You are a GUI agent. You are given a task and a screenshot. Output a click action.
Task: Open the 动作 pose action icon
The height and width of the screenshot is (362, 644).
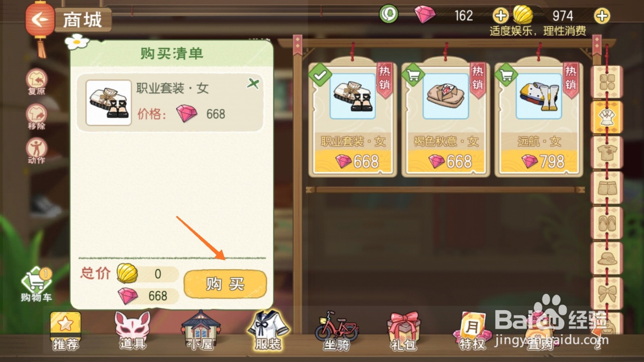click(x=37, y=151)
